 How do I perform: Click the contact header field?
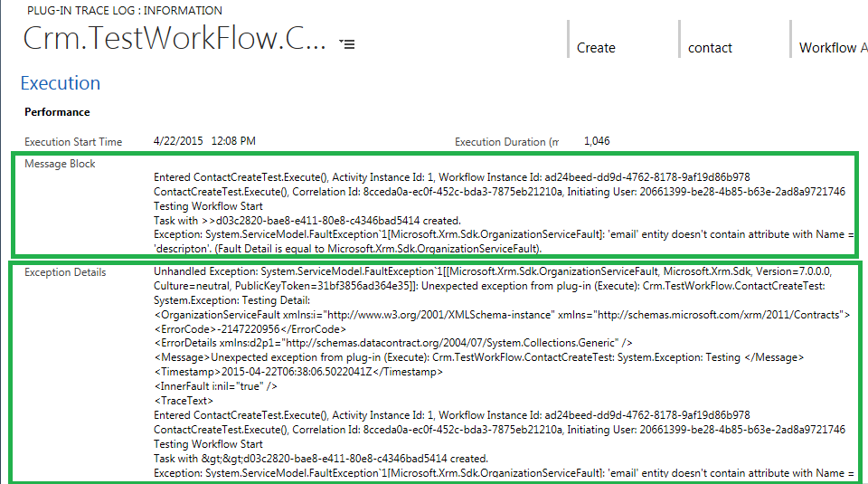710,48
